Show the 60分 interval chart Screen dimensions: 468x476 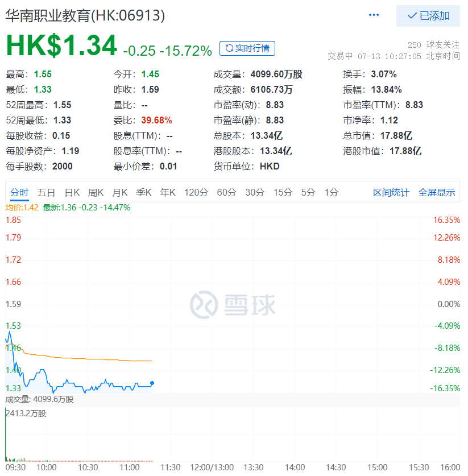[226, 192]
